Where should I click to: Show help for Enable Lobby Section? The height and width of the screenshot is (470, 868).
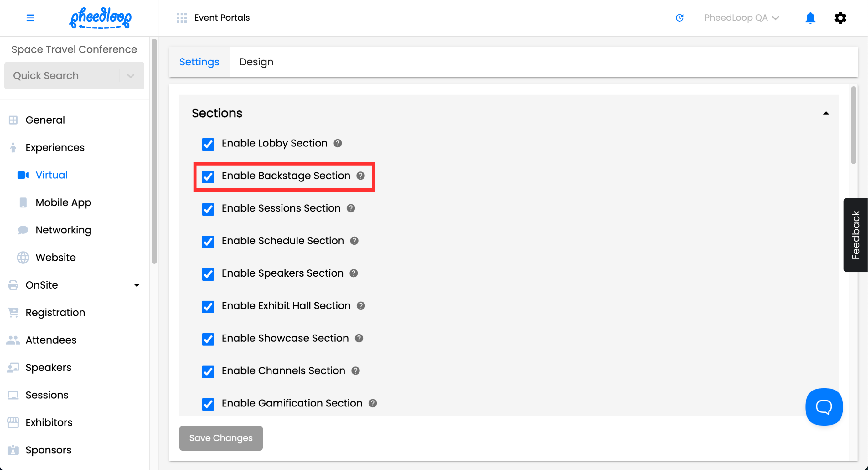coord(338,143)
